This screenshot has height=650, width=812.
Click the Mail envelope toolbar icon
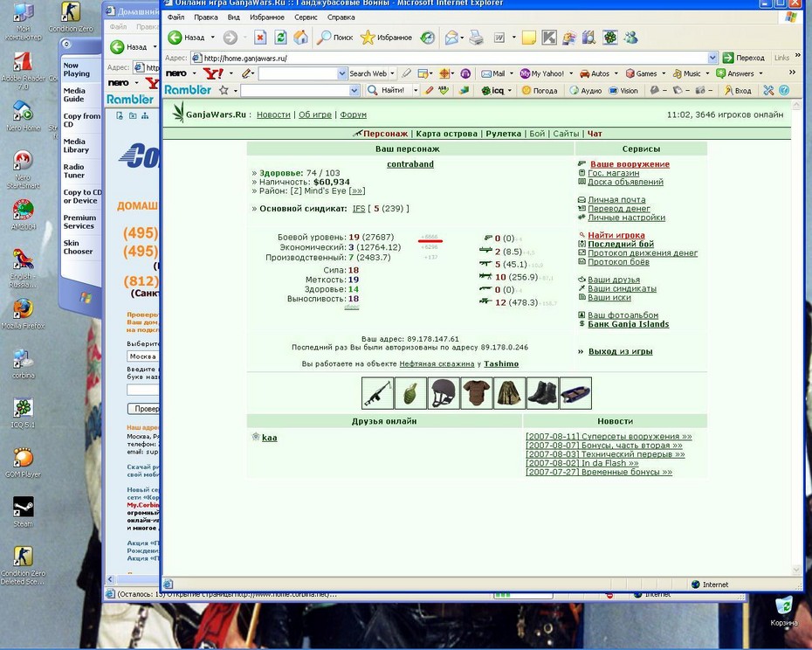coord(451,38)
